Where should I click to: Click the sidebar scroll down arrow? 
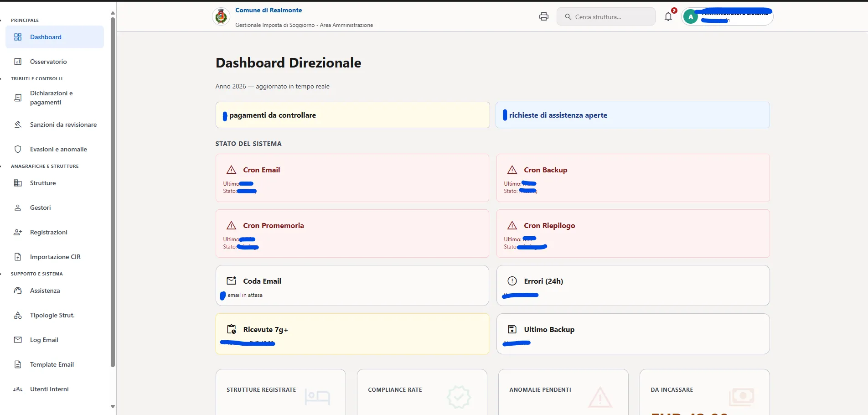pos(113,407)
